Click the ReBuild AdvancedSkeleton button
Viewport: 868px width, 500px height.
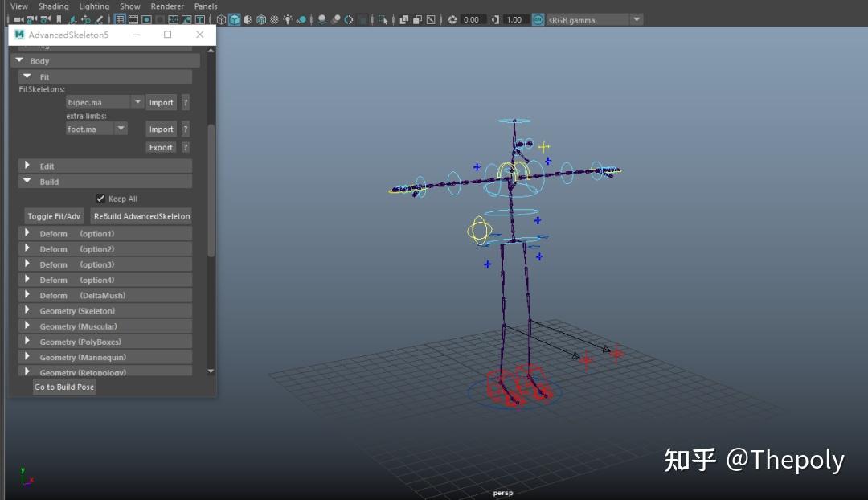coord(141,216)
